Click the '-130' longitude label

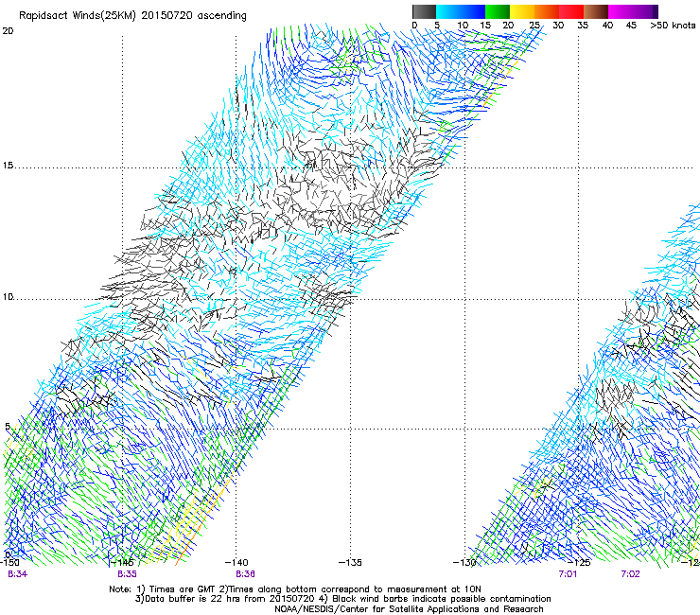coord(464,562)
